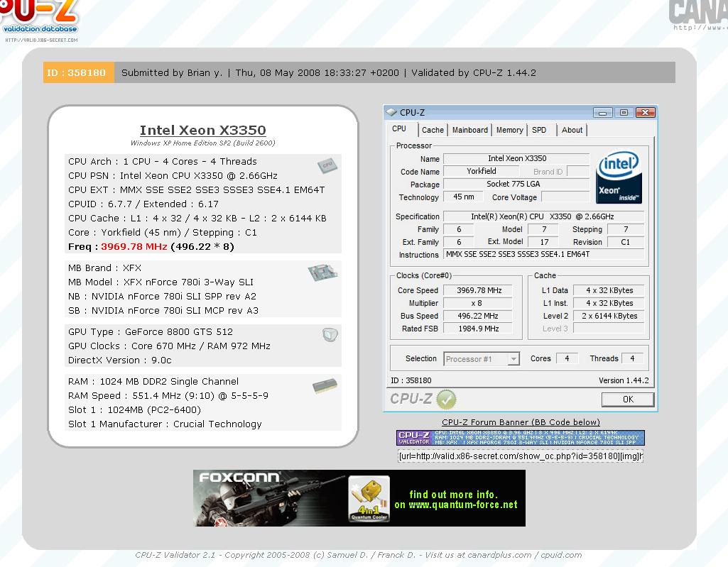Click the Instructions field MMX SSE list
Viewport: 728px width, 567px height.
coord(543,254)
